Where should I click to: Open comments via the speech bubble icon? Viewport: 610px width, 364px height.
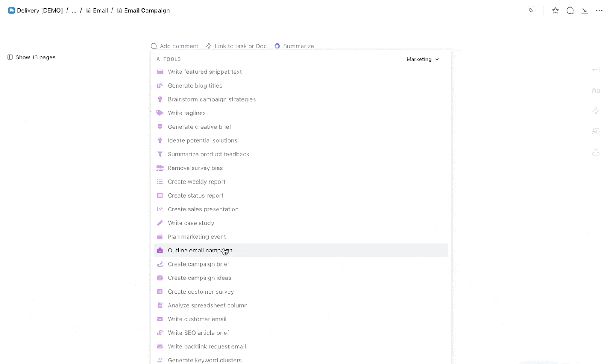[x=570, y=10]
